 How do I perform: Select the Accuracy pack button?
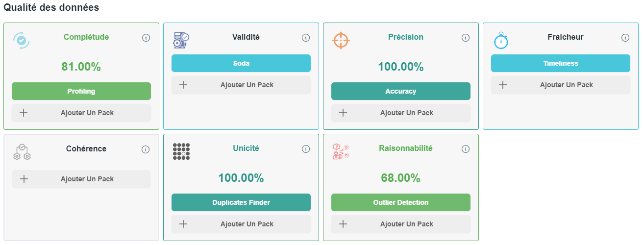pyautogui.click(x=401, y=91)
